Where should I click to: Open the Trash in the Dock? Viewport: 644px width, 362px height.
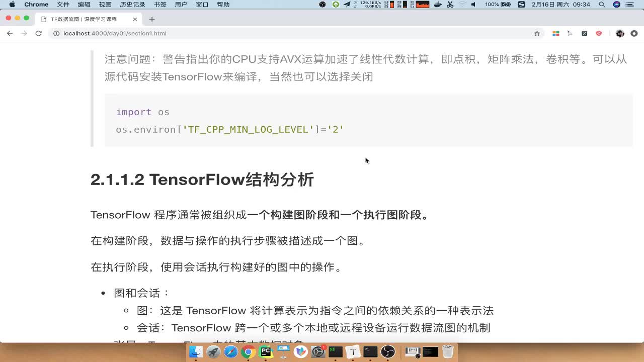coord(448,352)
